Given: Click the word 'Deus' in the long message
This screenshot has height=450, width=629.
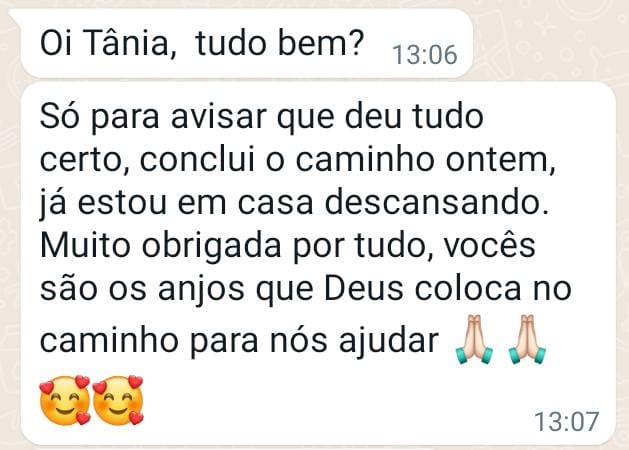Looking at the screenshot, I should click(363, 289).
